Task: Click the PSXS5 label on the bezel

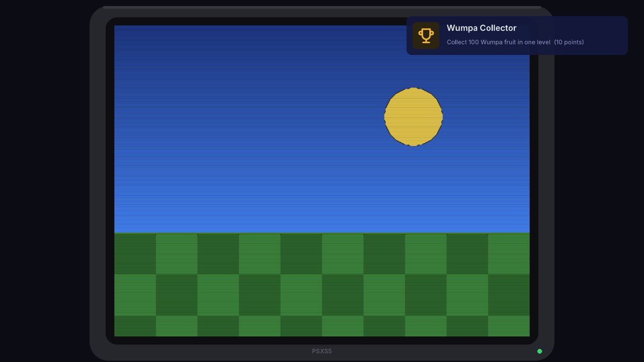Action: pos(322,351)
